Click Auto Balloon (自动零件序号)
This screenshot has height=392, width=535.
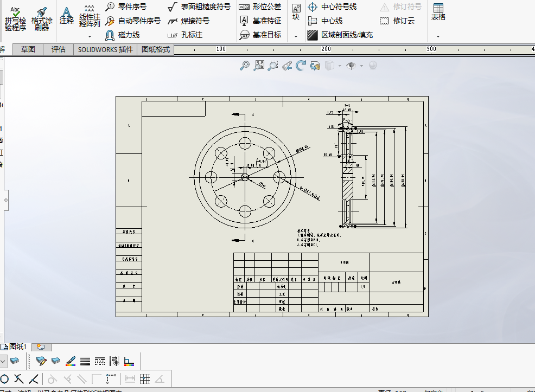[133, 21]
